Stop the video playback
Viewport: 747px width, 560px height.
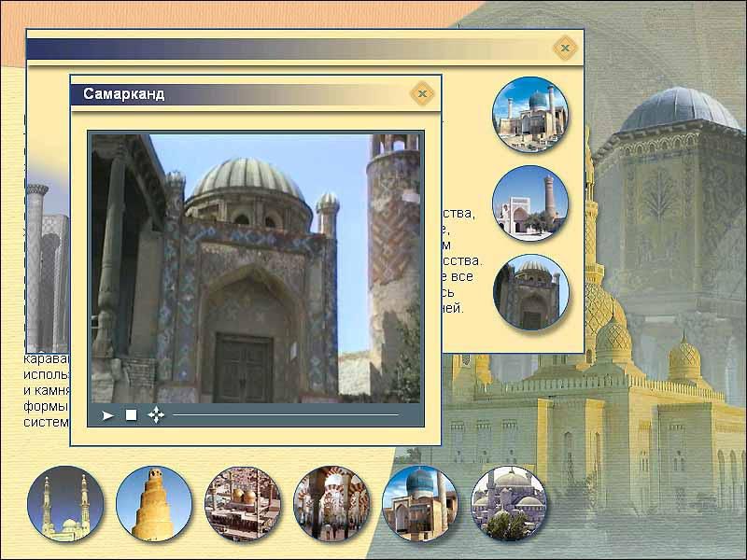click(x=132, y=415)
